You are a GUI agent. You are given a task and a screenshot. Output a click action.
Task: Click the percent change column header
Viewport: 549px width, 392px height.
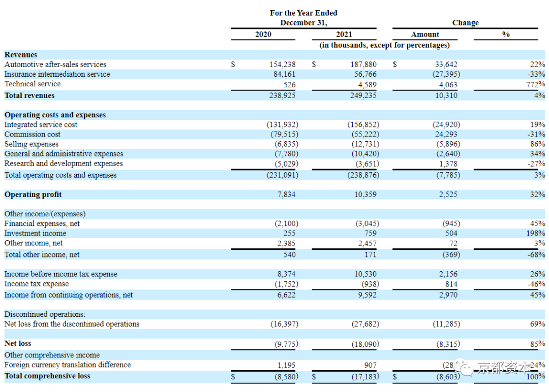pos(506,34)
